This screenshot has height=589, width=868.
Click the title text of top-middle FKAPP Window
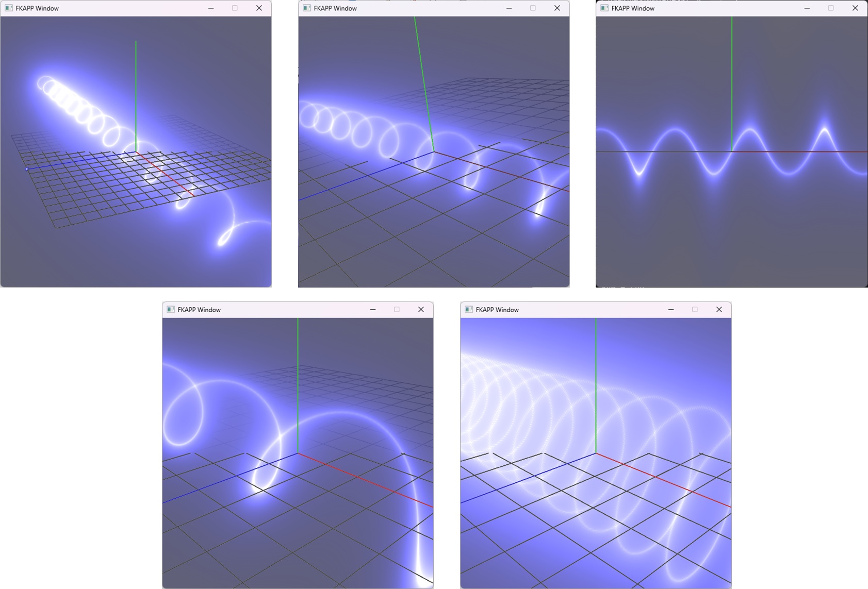(x=335, y=8)
